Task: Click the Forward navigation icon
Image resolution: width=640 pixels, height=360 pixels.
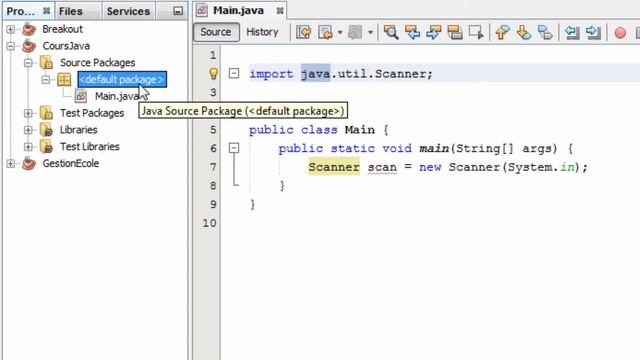Action: pos(355,32)
